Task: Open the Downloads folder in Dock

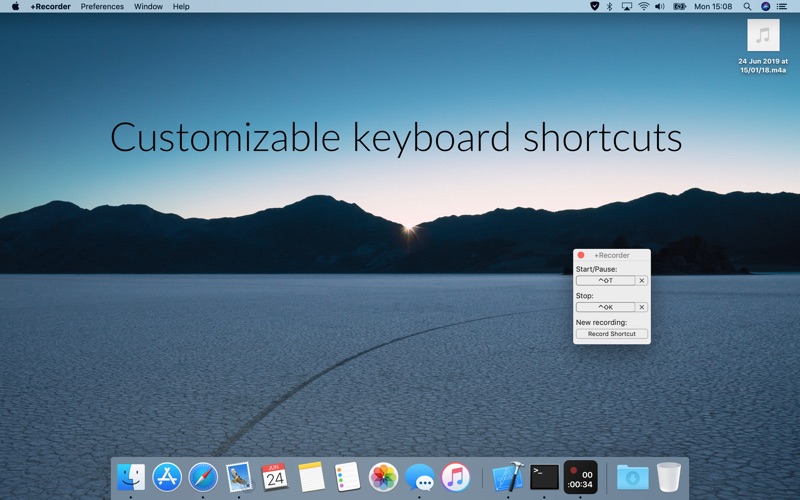Action: (x=633, y=477)
